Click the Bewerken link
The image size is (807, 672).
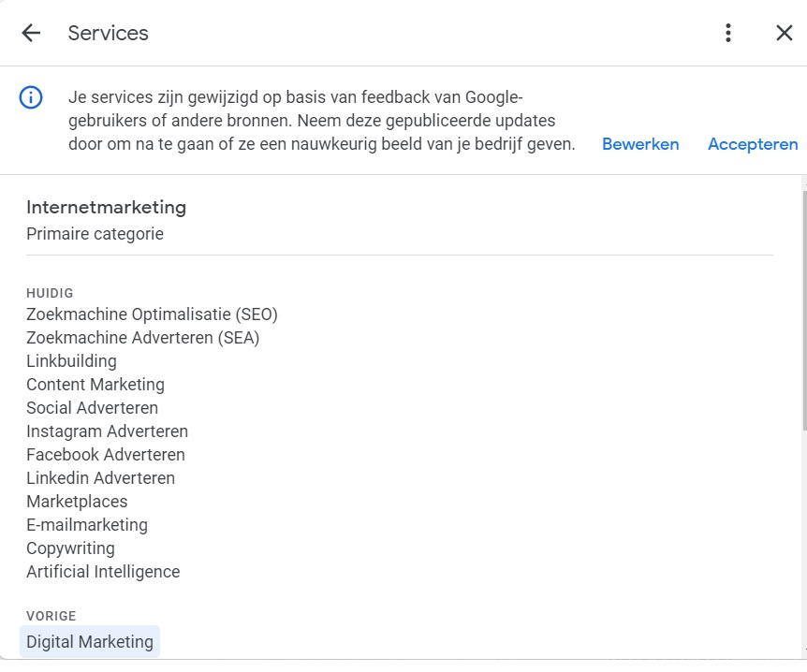pyautogui.click(x=640, y=144)
